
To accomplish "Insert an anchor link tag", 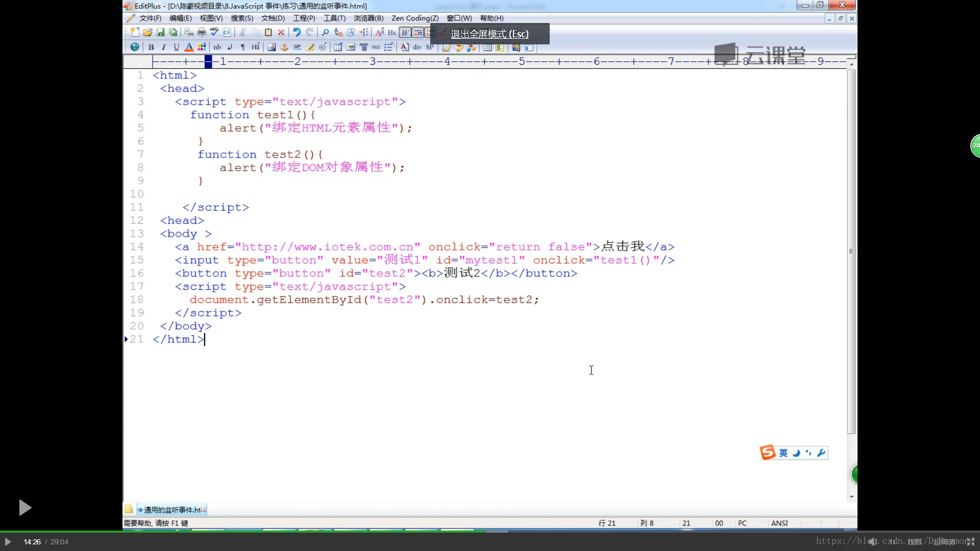I will pos(284,47).
